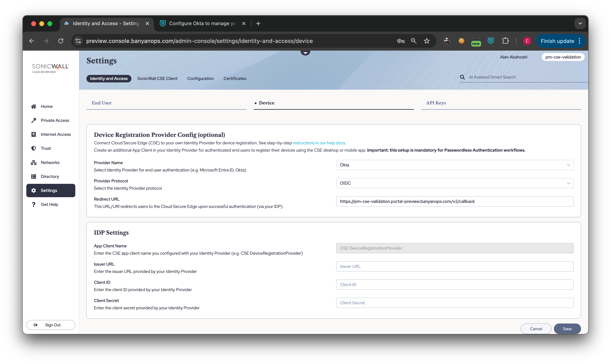Collapse the header with the top chevron
611x364 pixels.
(305, 52)
